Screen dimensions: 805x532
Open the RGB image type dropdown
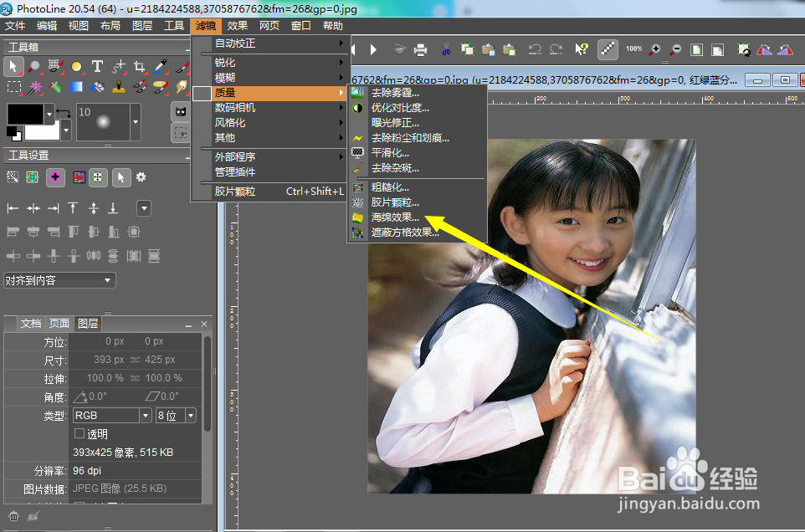point(144,415)
